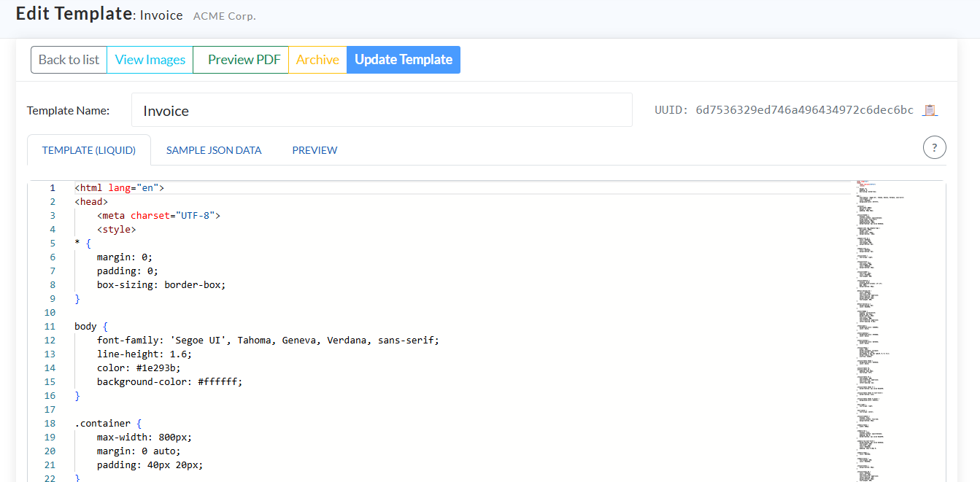
Task: Generate a Preview PDF
Action: click(x=244, y=60)
